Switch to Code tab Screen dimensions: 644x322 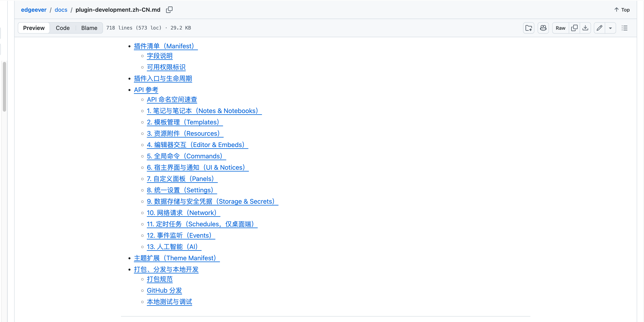point(62,28)
